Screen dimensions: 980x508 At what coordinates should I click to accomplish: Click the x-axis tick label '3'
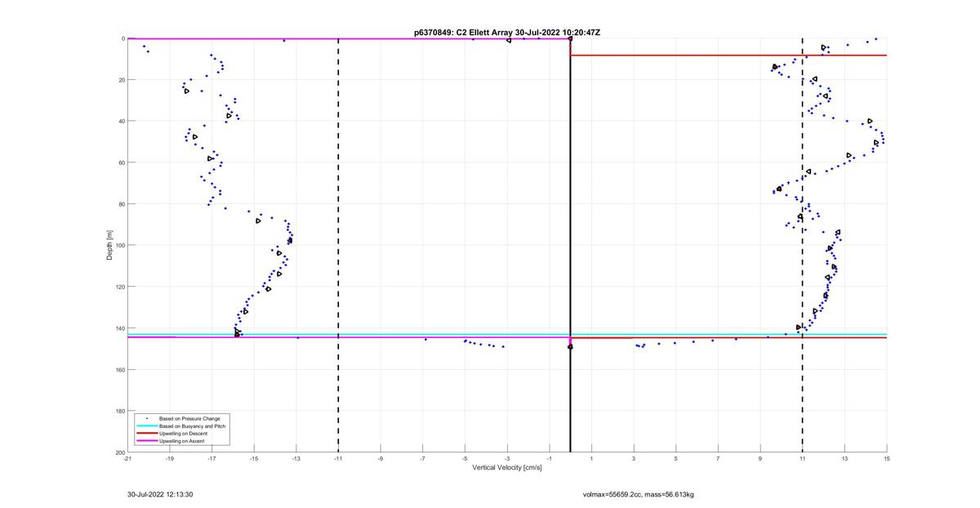(634, 459)
